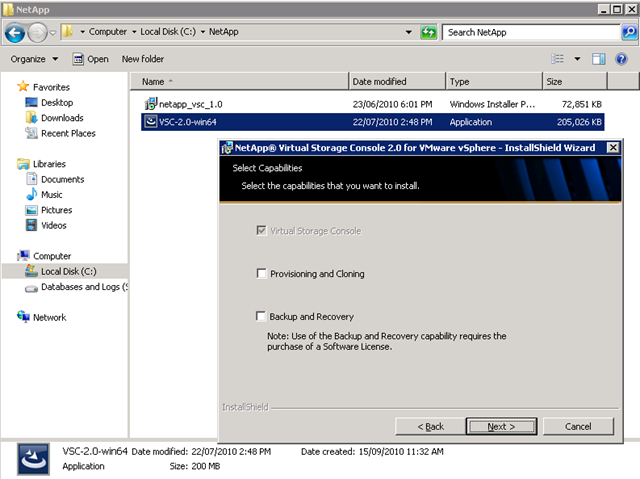
Task: Click the Databases and Logs drive icon
Action: point(31,288)
